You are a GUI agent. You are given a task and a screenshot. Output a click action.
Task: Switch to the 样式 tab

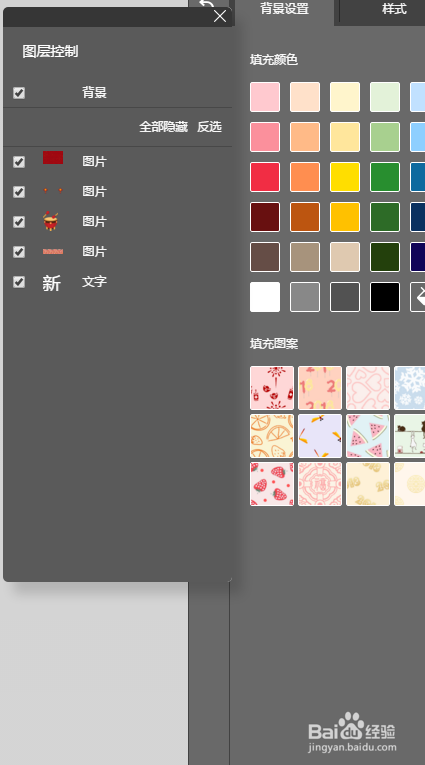pyautogui.click(x=394, y=9)
